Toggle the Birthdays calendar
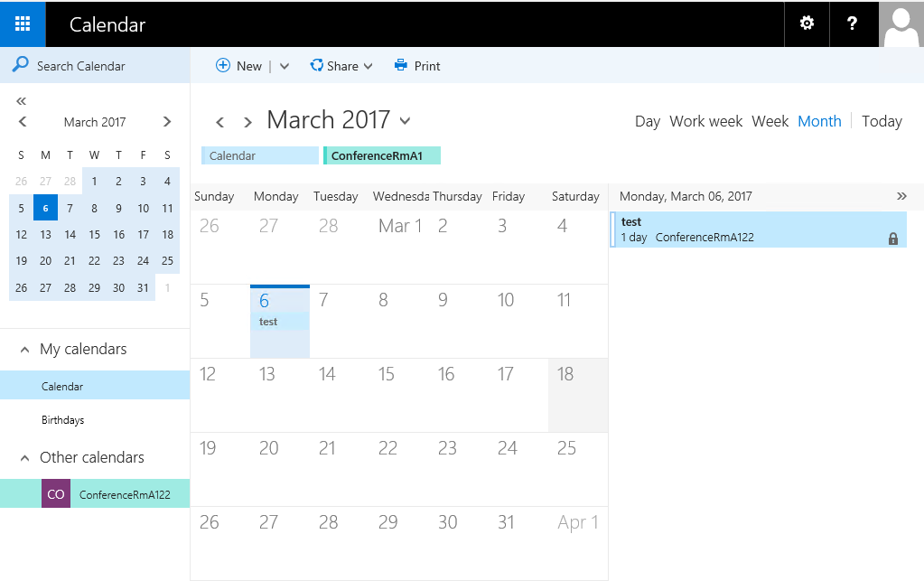 62,420
